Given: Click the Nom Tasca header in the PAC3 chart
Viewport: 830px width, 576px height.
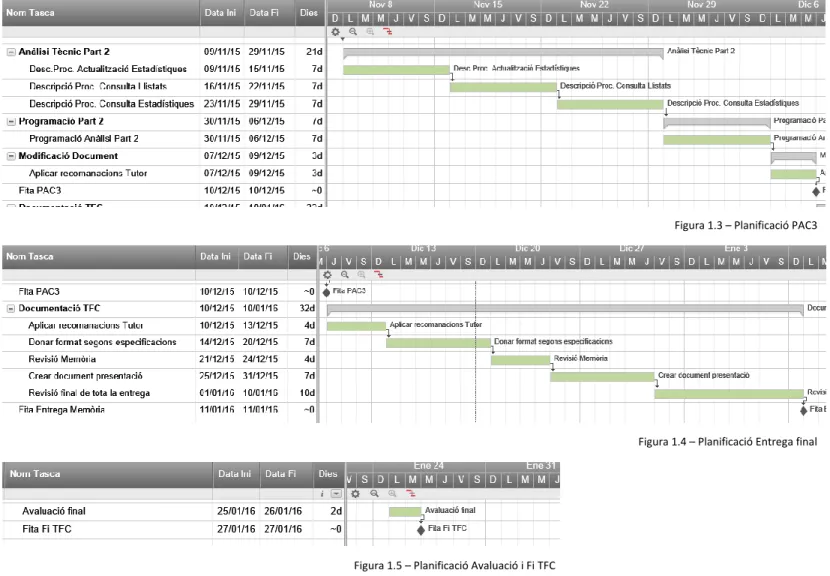Looking at the screenshot, I should (30, 13).
